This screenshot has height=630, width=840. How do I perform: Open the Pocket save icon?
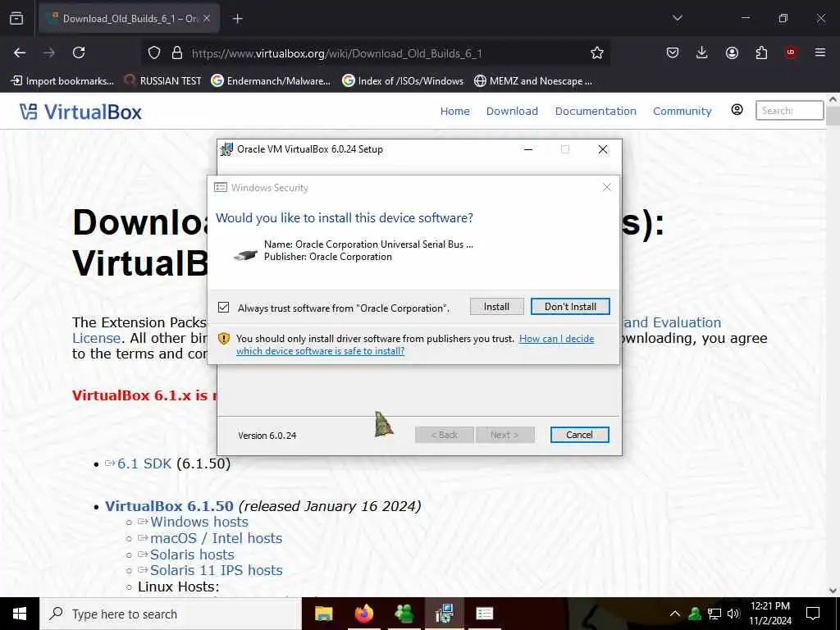click(673, 52)
